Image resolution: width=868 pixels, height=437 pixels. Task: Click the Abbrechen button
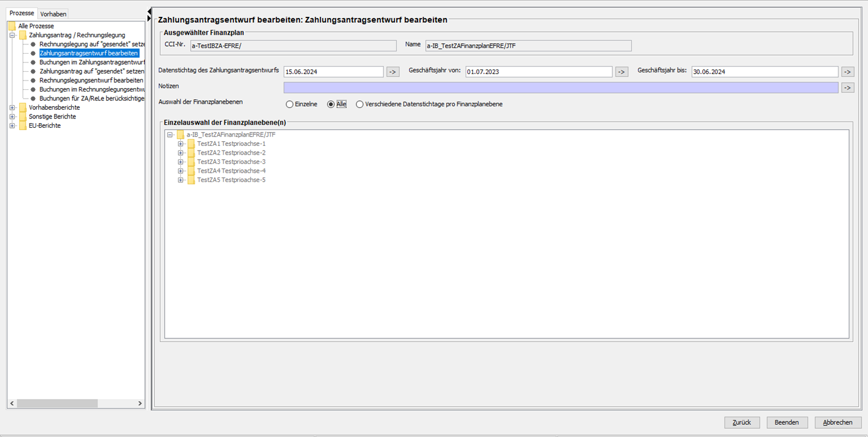pos(838,422)
